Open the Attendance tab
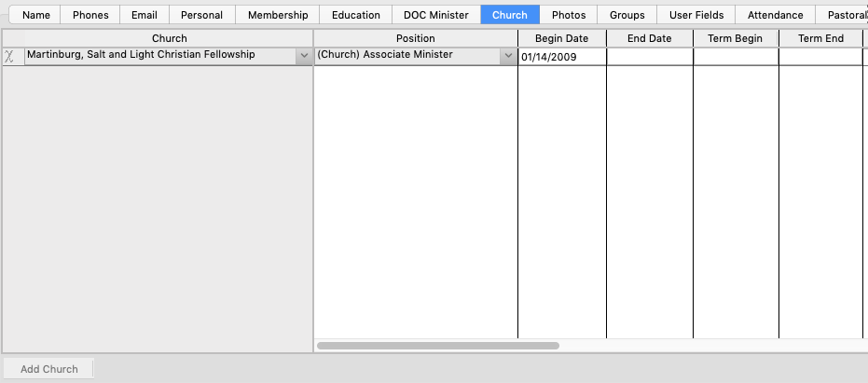 [x=775, y=15]
